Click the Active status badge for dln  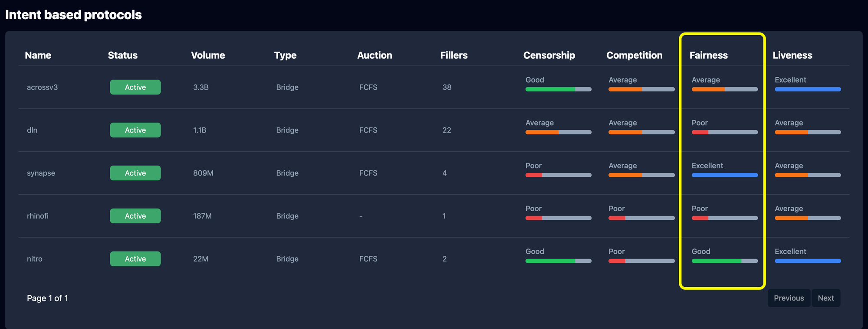[x=135, y=130]
